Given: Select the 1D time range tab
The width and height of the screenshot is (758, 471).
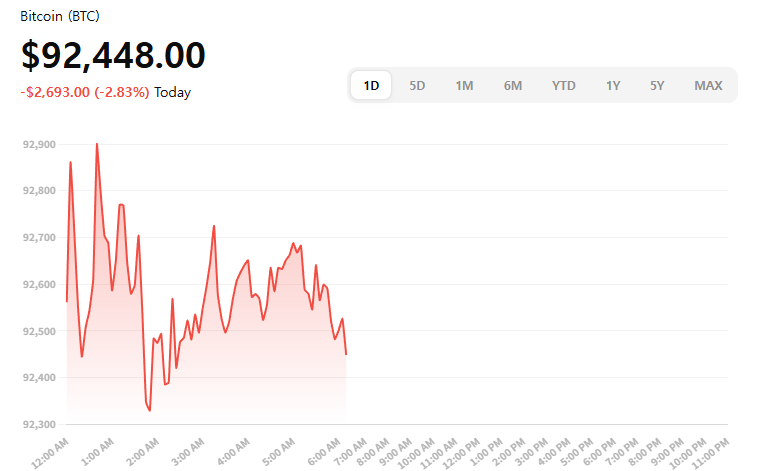Looking at the screenshot, I should (x=371, y=86).
